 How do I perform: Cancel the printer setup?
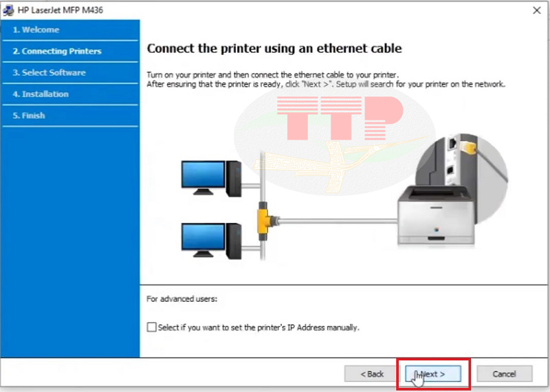point(505,373)
